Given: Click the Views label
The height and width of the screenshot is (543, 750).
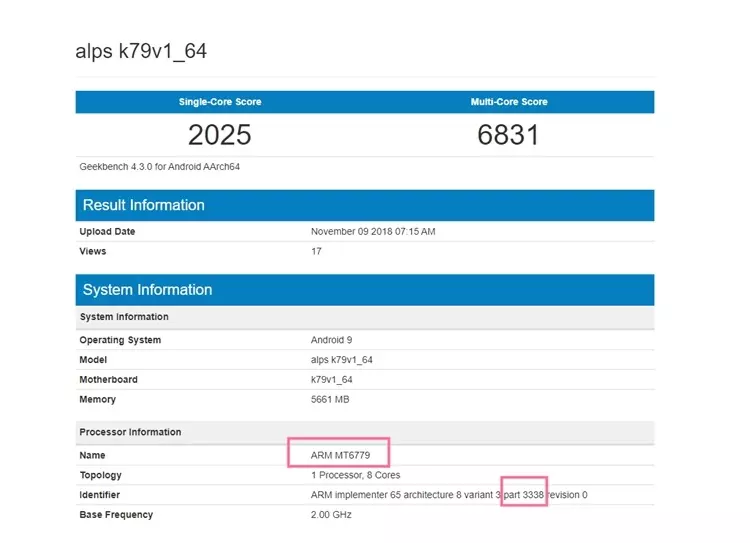Looking at the screenshot, I should pos(93,251).
